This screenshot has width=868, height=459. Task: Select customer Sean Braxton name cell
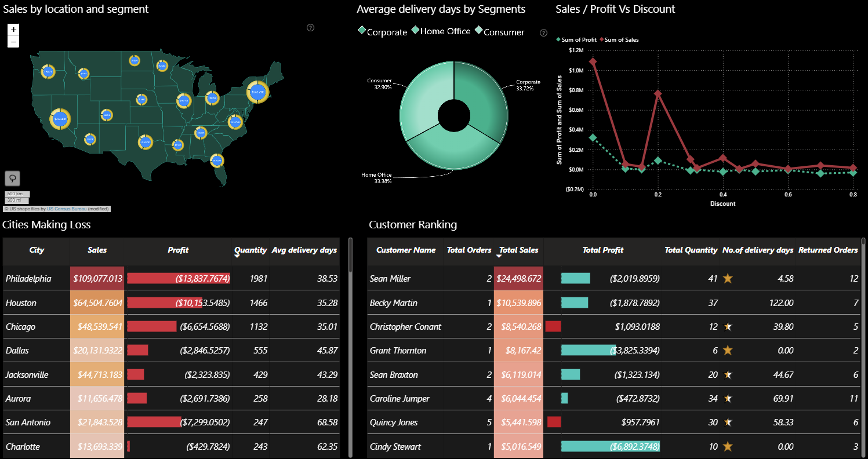click(406, 375)
